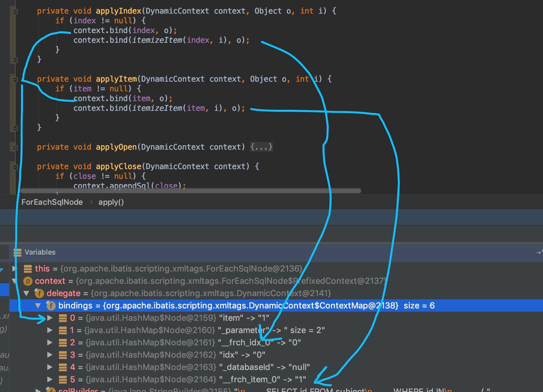Expand entry 0 "item" -> "1"

(50, 318)
